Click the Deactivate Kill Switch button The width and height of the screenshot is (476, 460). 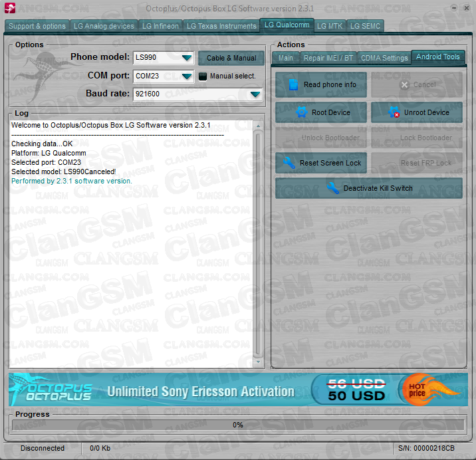(x=369, y=188)
